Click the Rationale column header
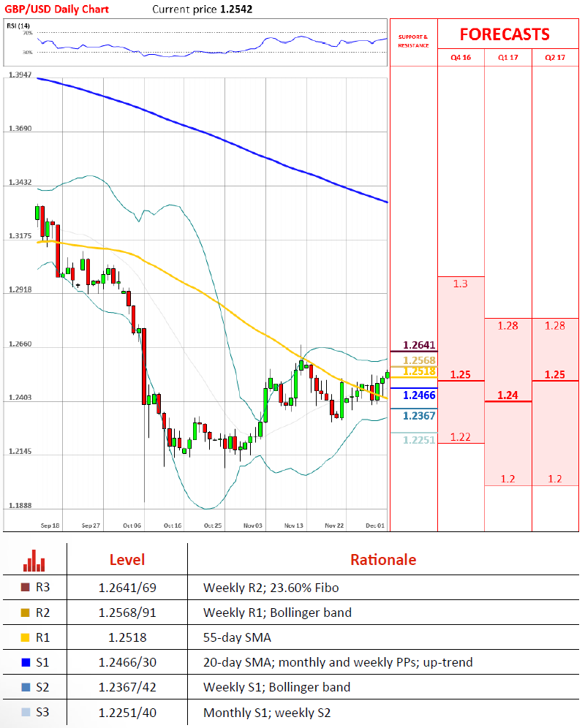This screenshot has width=585, height=728. 383,559
